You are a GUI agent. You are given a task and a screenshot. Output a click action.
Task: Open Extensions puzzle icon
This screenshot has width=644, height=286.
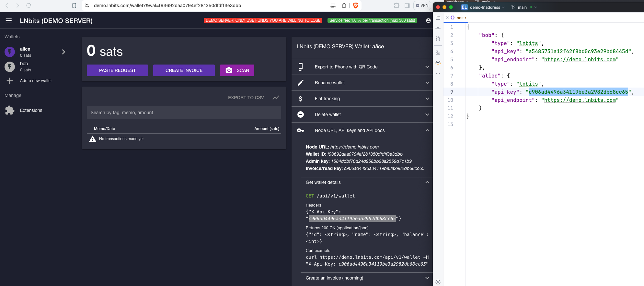(x=10, y=110)
